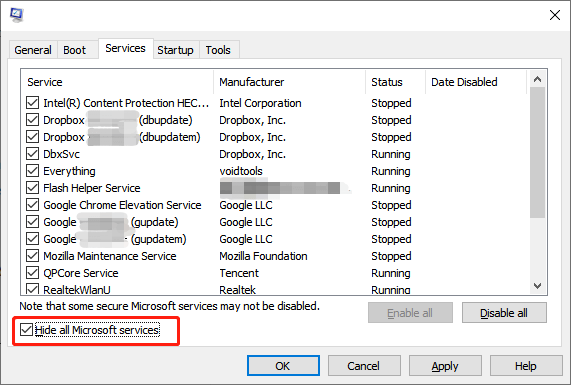
Task: Click the Tencent manufacturer cell
Action: coord(239,273)
